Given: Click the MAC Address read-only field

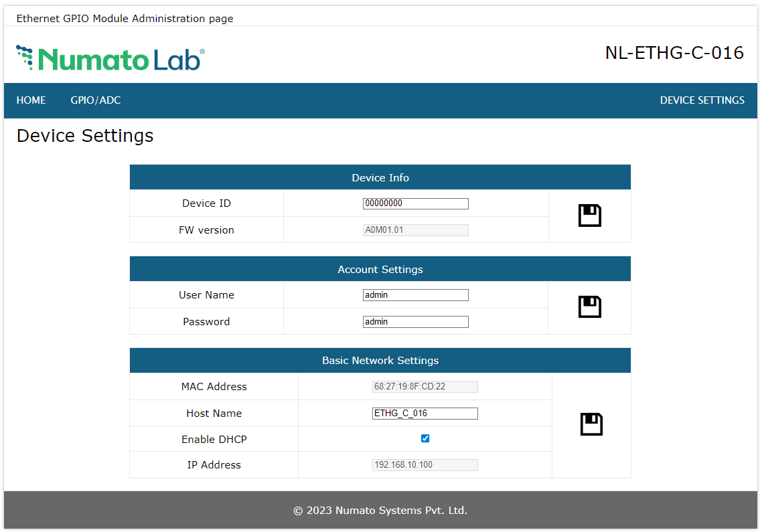Looking at the screenshot, I should click(425, 387).
